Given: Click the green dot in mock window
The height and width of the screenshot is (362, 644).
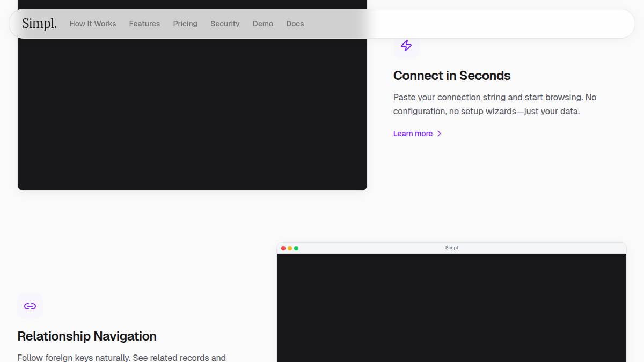Looking at the screenshot, I should tap(296, 248).
